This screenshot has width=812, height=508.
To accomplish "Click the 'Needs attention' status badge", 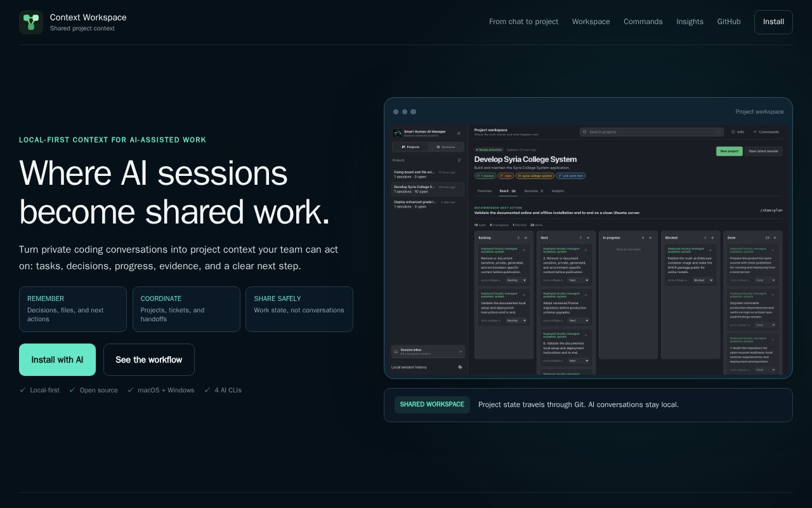I will click(x=489, y=150).
